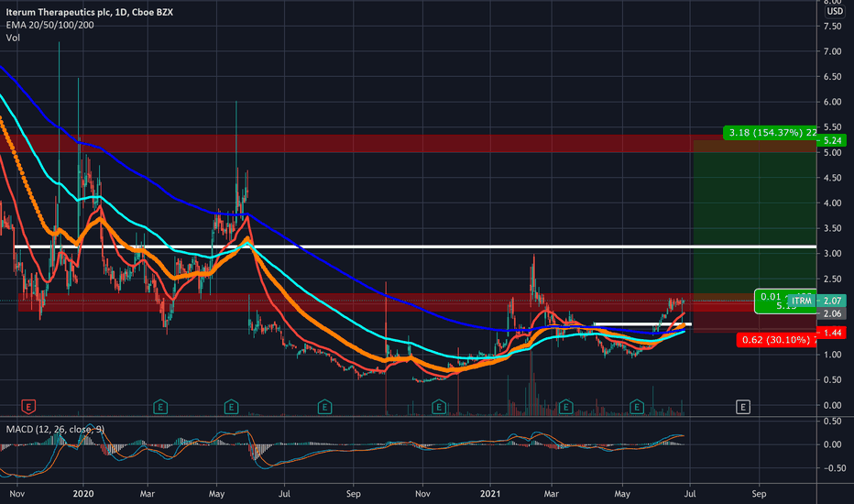Select the short white line near 1.50
This screenshot has width=854, height=504.
pos(642,324)
